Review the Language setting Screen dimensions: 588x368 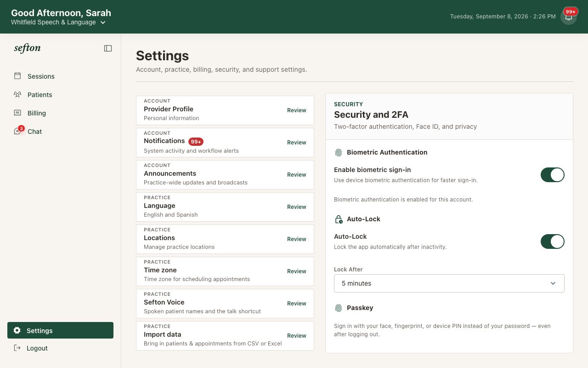(296, 207)
